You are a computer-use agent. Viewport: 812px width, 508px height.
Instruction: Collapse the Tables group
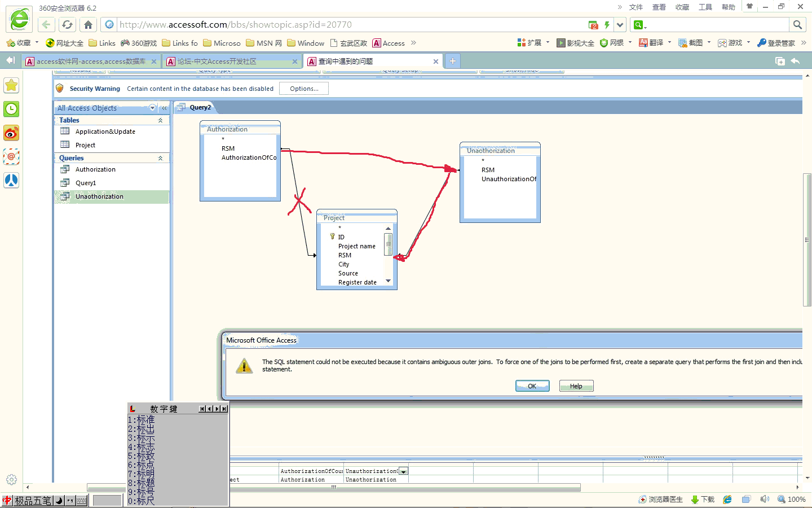(x=161, y=120)
